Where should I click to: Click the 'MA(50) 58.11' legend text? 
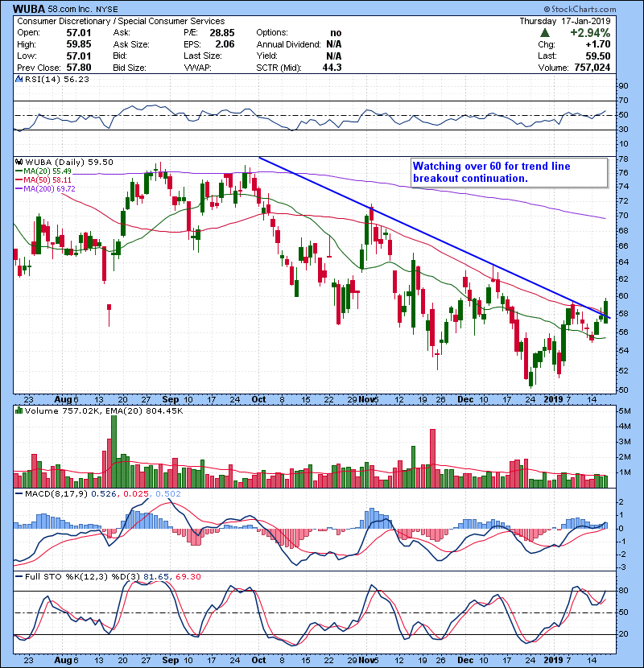pyautogui.click(x=47, y=180)
